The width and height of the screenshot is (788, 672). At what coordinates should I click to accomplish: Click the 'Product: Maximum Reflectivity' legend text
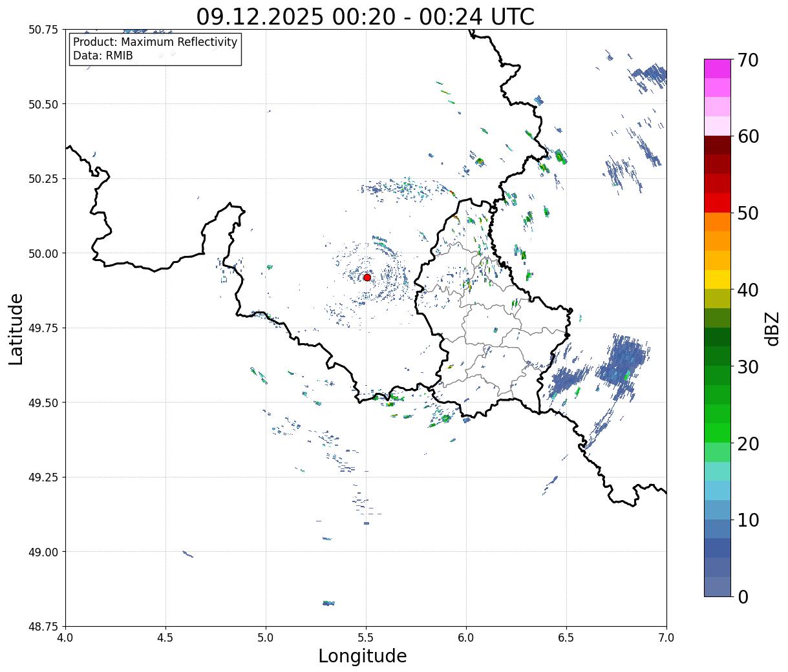[x=155, y=42]
